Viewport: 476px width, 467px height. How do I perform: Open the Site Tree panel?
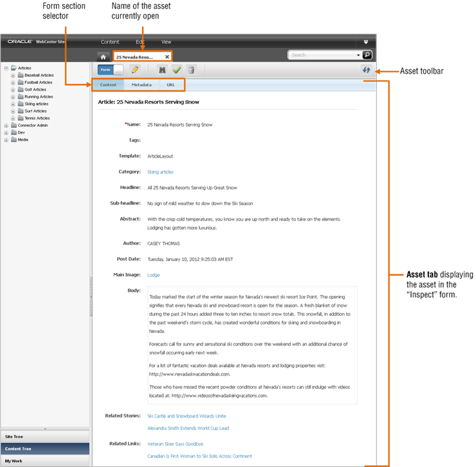45,437
